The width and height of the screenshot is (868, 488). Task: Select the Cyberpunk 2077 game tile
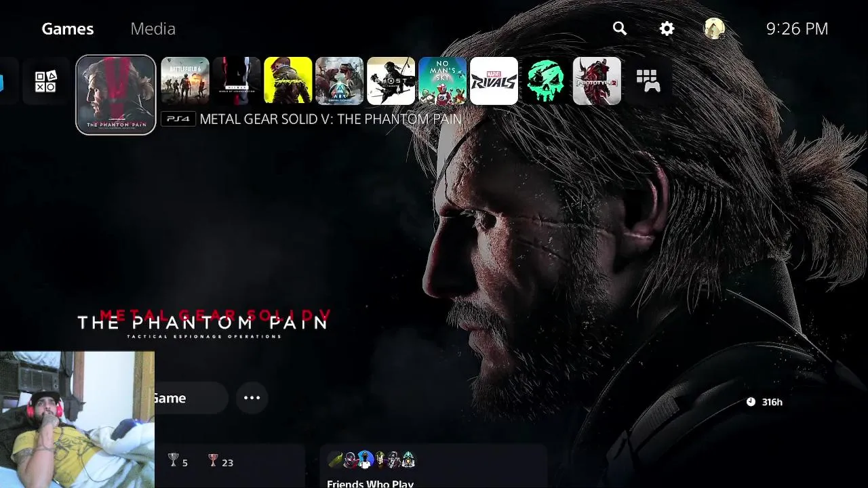pos(288,81)
